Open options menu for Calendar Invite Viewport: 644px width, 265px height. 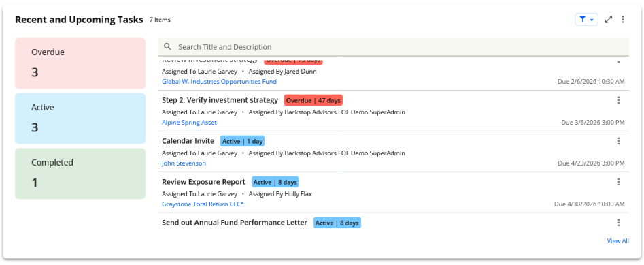[619, 141]
